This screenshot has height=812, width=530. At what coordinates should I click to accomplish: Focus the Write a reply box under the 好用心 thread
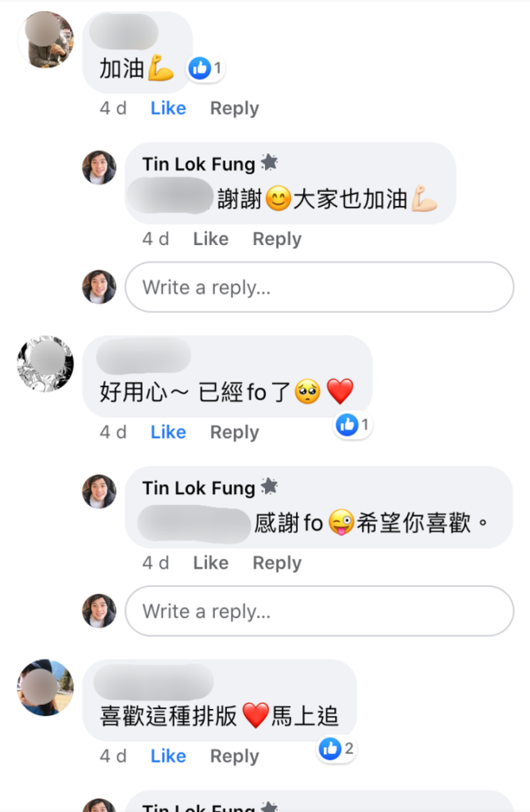pyautogui.click(x=319, y=611)
